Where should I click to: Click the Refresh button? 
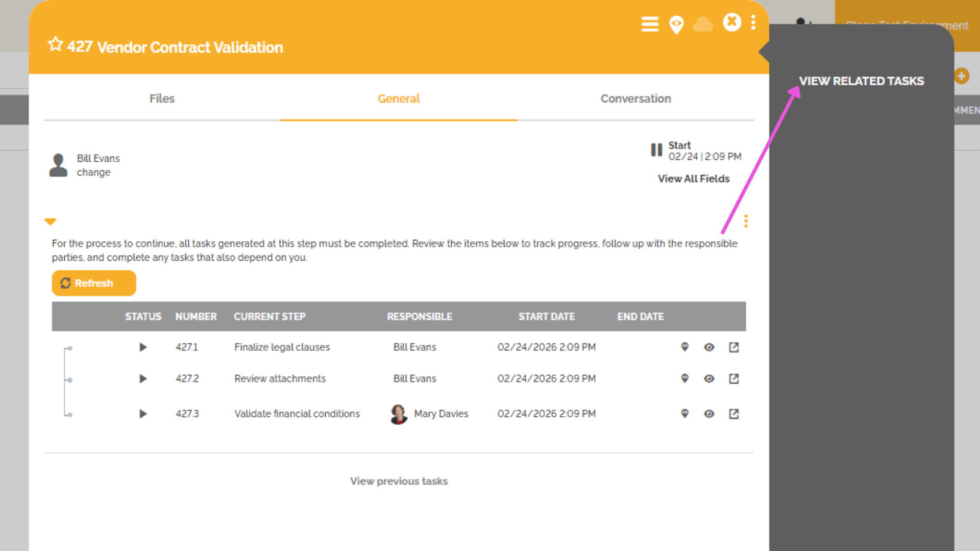pos(94,283)
